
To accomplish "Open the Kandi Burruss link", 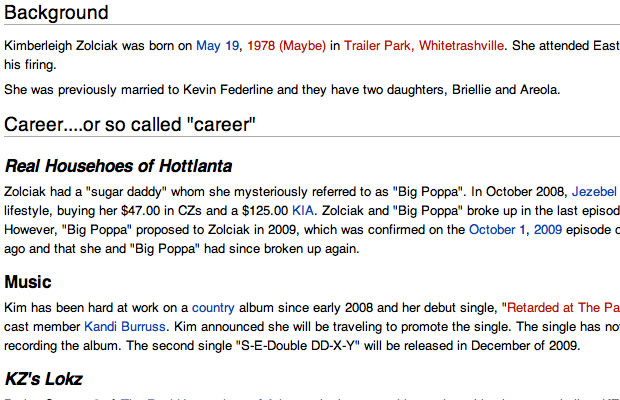I will click(125, 327).
